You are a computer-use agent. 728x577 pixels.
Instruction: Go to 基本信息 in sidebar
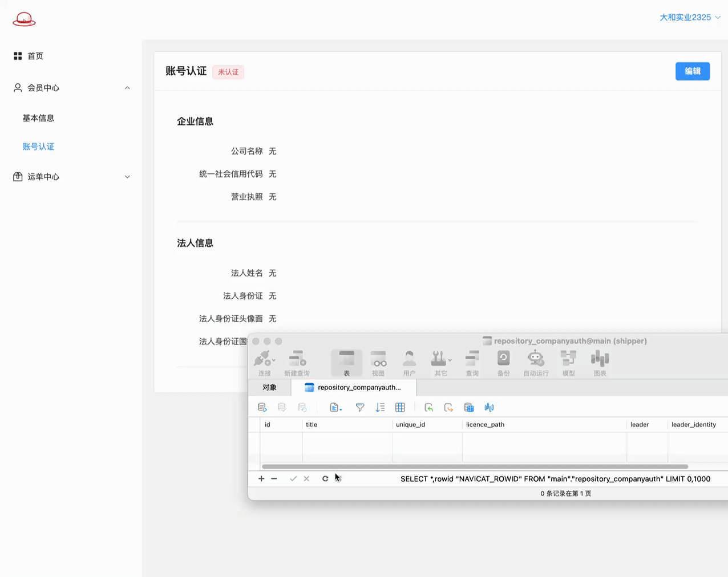pyautogui.click(x=38, y=118)
